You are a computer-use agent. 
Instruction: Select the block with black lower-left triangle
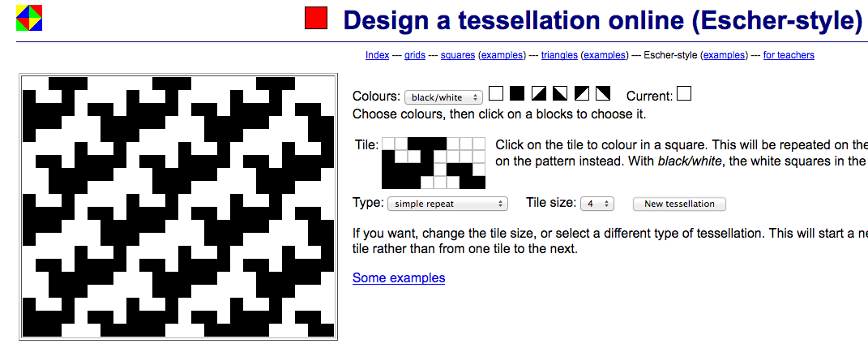coord(560,94)
